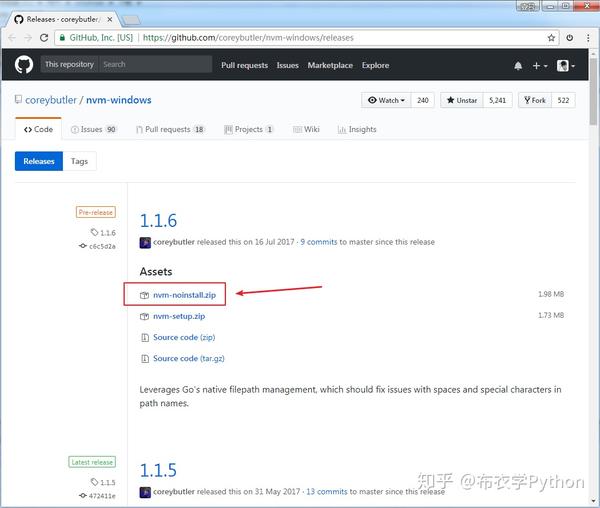Click the Latest release label

(92, 462)
